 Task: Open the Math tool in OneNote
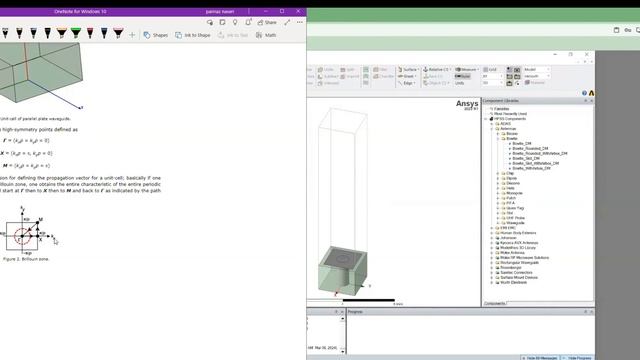click(x=266, y=35)
